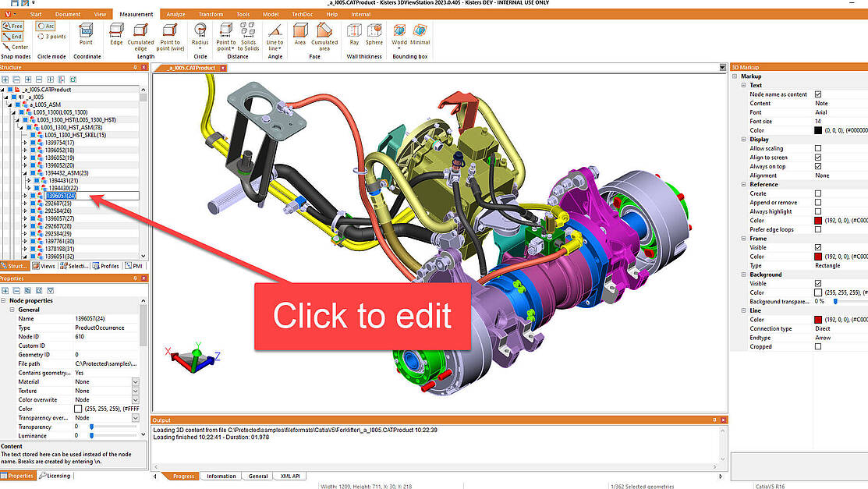
Task: Switch to the Analyze ribbon tab
Action: (x=176, y=14)
